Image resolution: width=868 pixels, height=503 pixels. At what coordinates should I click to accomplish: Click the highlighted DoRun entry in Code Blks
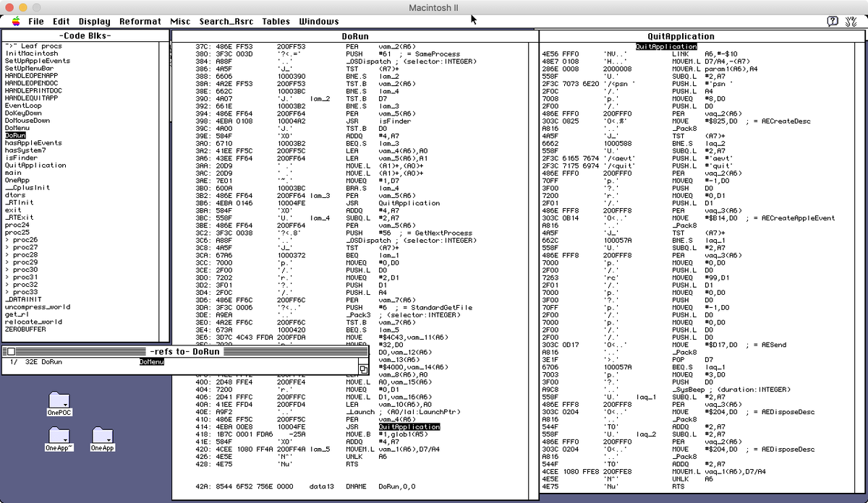tap(15, 135)
